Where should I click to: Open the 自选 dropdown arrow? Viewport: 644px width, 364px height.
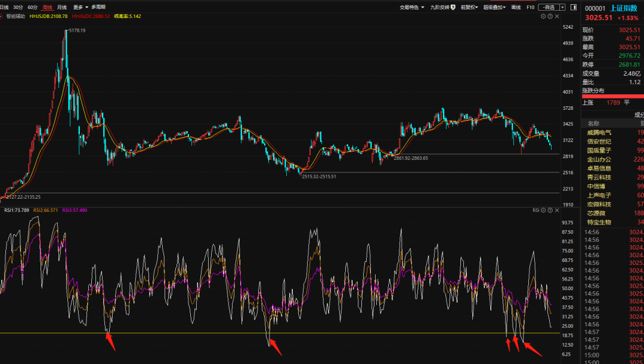(x=563, y=7)
